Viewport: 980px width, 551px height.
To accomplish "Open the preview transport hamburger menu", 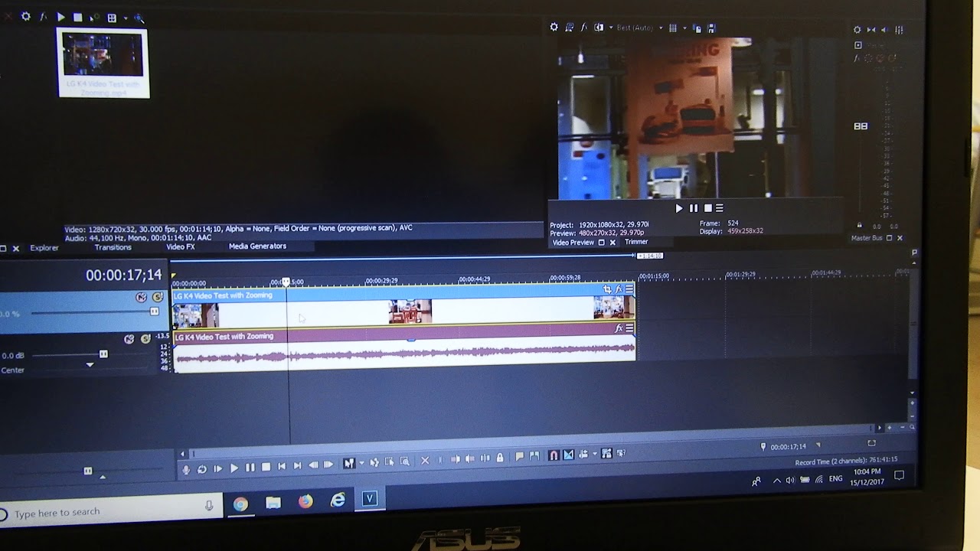I will pos(719,208).
